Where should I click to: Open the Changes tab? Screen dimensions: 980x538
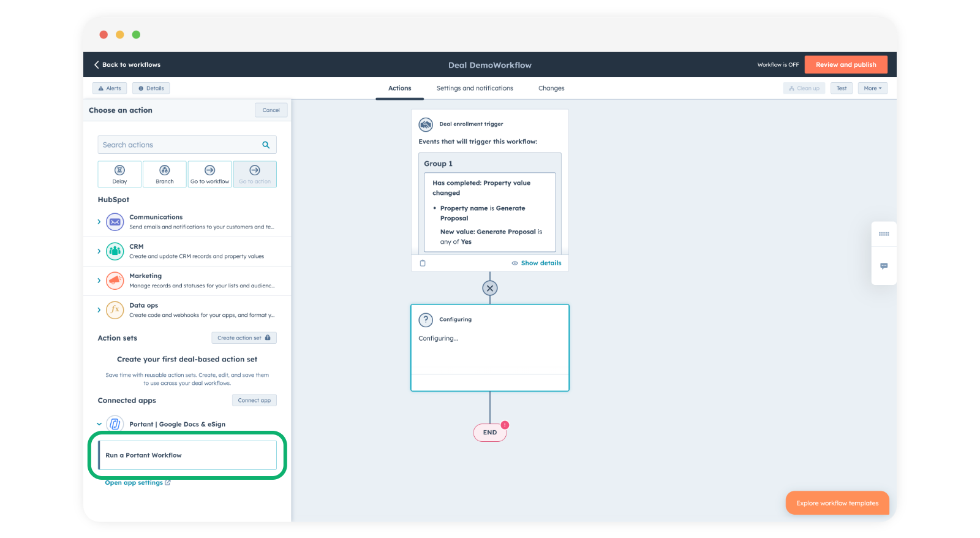click(x=551, y=88)
